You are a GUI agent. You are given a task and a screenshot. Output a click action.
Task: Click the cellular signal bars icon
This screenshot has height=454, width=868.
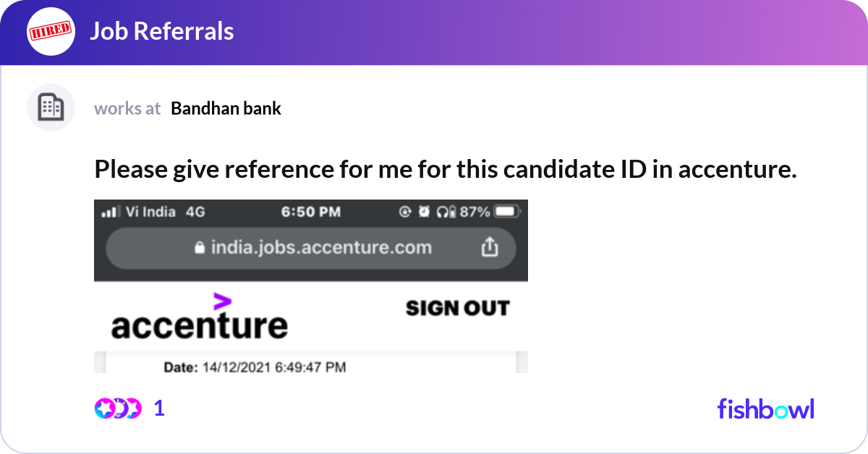coord(110,212)
